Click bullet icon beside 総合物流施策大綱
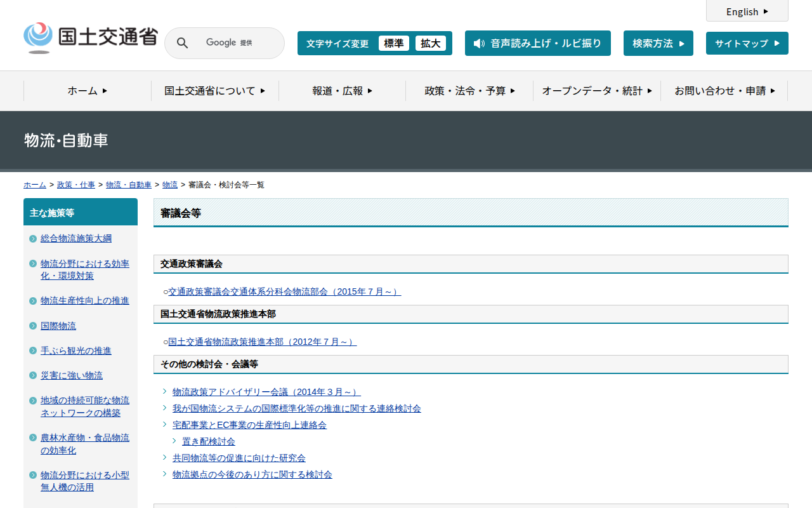The width and height of the screenshot is (812, 508). [x=33, y=239]
